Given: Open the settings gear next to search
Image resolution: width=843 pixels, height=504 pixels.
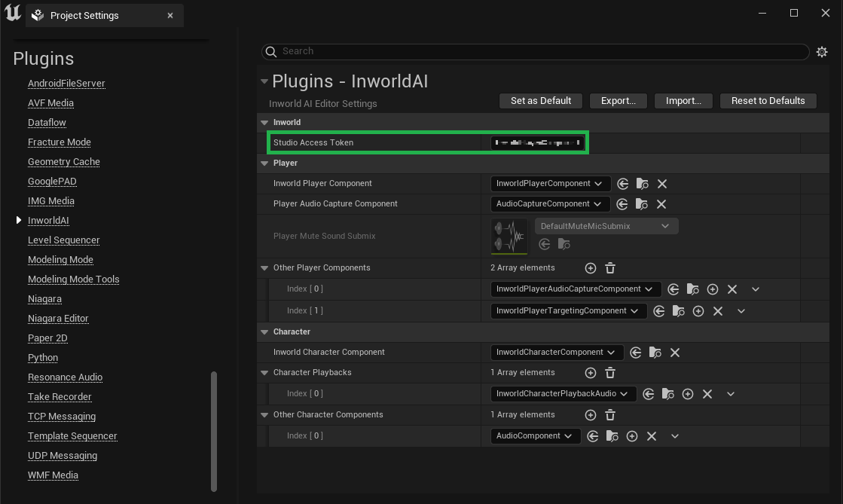Looking at the screenshot, I should [822, 52].
